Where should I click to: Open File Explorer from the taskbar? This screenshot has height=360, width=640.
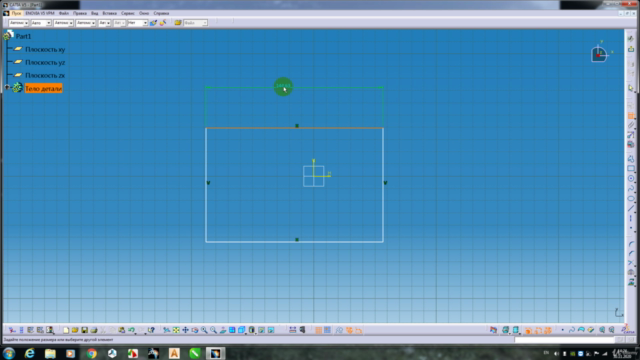[x=50, y=353]
